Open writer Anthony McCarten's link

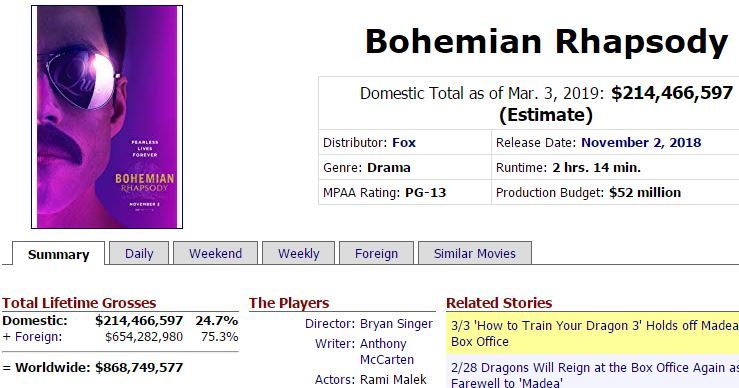(386, 351)
